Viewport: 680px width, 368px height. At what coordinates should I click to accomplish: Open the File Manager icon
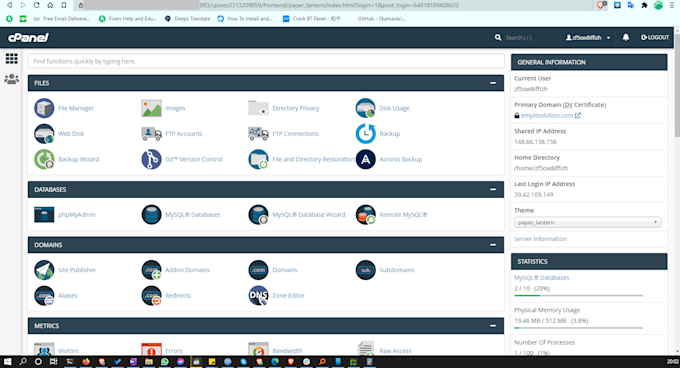click(x=44, y=108)
